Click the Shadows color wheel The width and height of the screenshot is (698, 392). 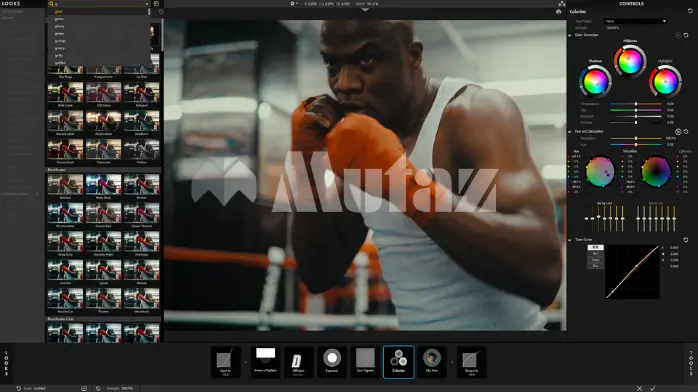[x=596, y=82]
